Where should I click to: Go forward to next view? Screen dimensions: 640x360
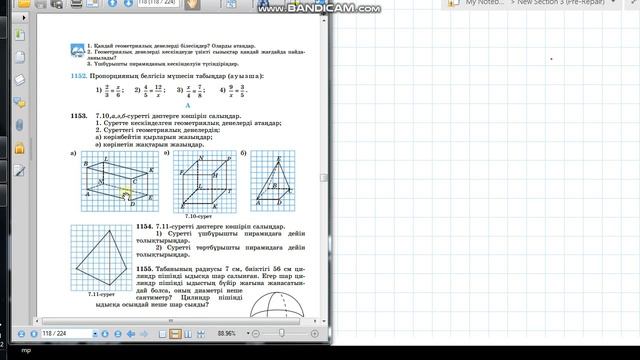tap(144, 334)
